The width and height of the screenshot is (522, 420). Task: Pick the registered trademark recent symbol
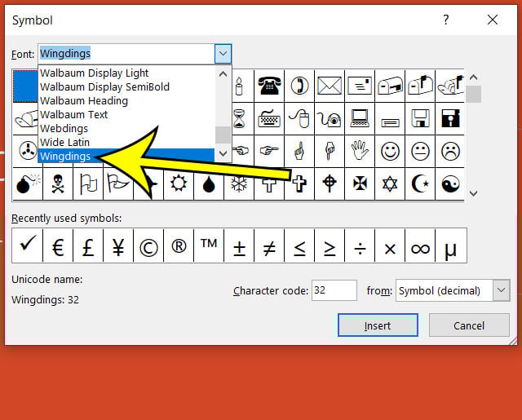pyautogui.click(x=179, y=245)
